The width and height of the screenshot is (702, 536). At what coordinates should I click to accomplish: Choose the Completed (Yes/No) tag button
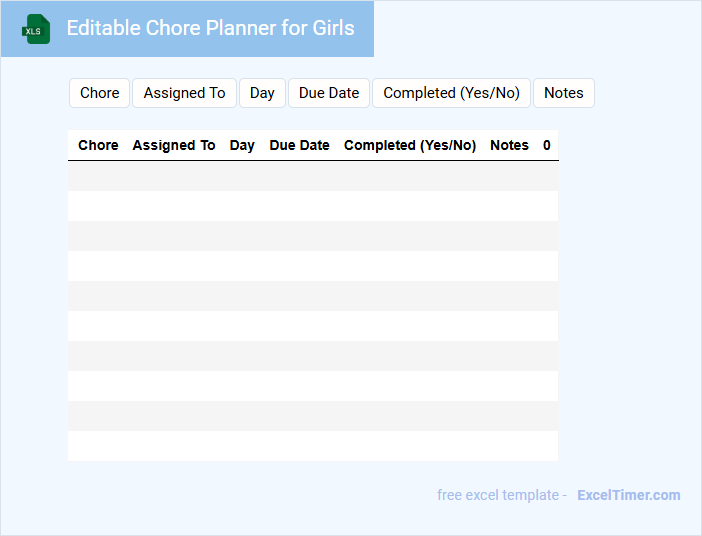tap(451, 93)
